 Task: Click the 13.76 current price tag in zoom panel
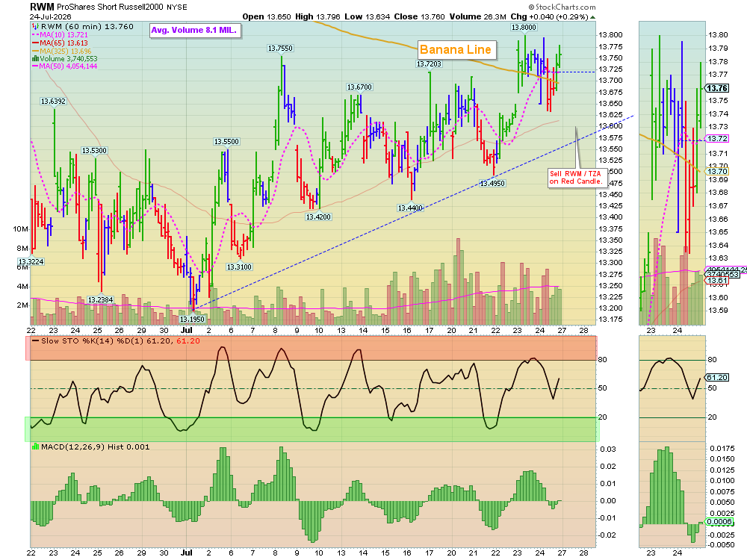pos(716,88)
